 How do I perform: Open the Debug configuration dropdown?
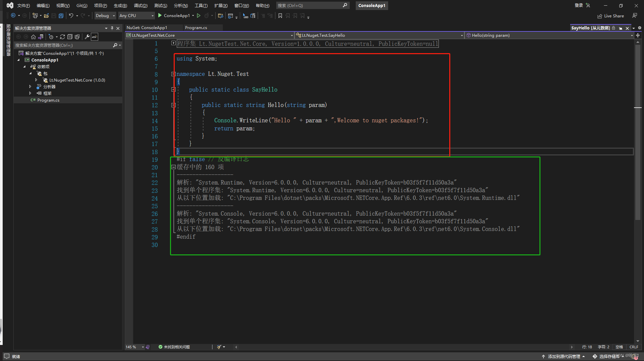(x=105, y=16)
